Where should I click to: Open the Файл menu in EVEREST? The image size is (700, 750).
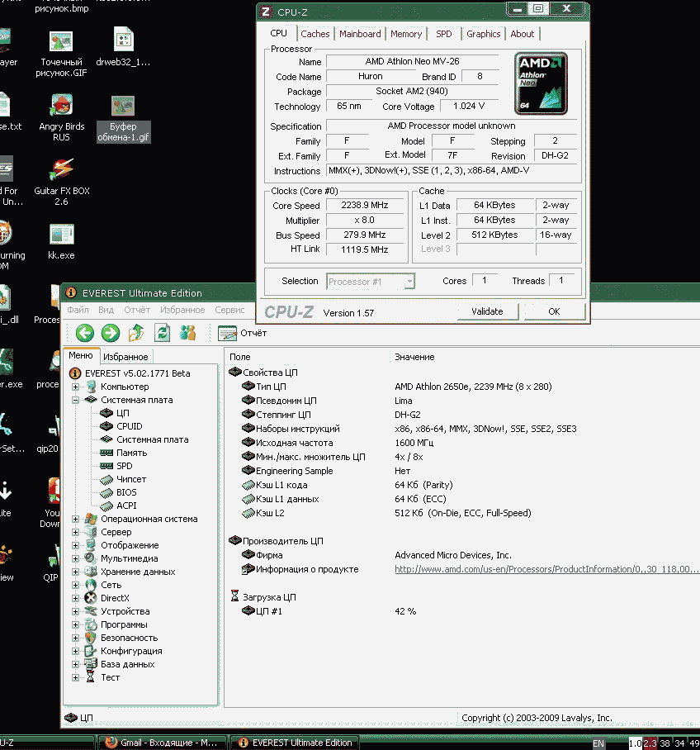[x=78, y=310]
